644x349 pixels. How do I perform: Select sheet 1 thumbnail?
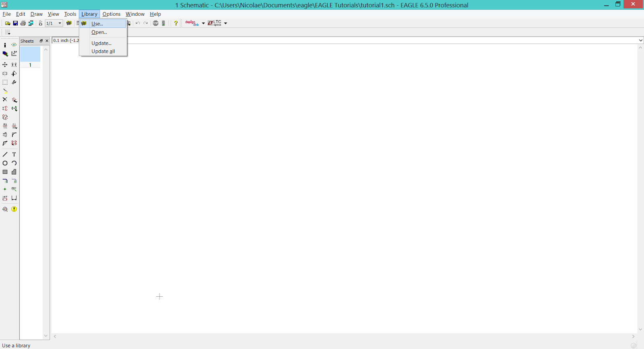click(30, 57)
